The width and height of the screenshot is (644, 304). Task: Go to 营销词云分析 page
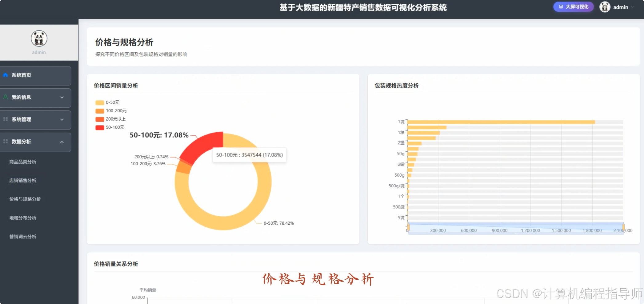(23, 237)
